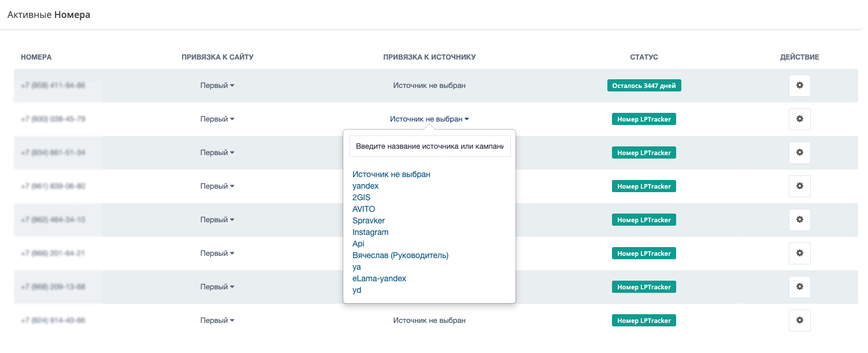
Task: Click Источник не выбран in the last row
Action: tap(429, 321)
